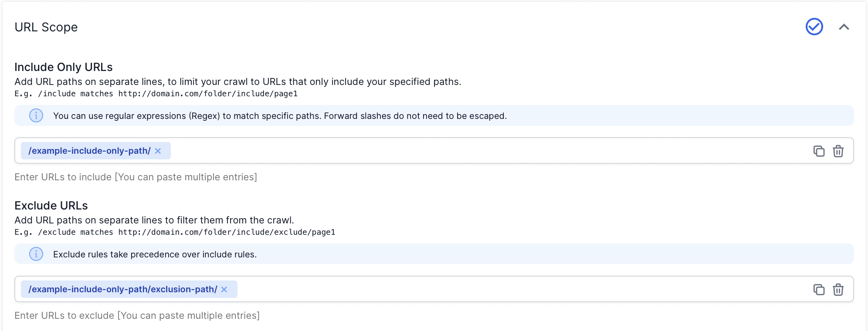
Task: Select the /example-include-only-path/ tag chip
Action: [89, 151]
